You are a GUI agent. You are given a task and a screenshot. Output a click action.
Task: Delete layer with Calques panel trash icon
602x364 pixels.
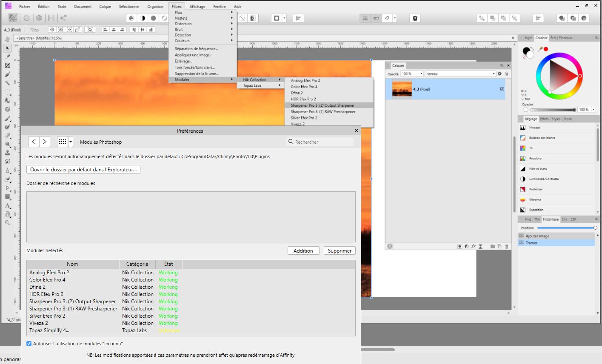click(x=507, y=246)
